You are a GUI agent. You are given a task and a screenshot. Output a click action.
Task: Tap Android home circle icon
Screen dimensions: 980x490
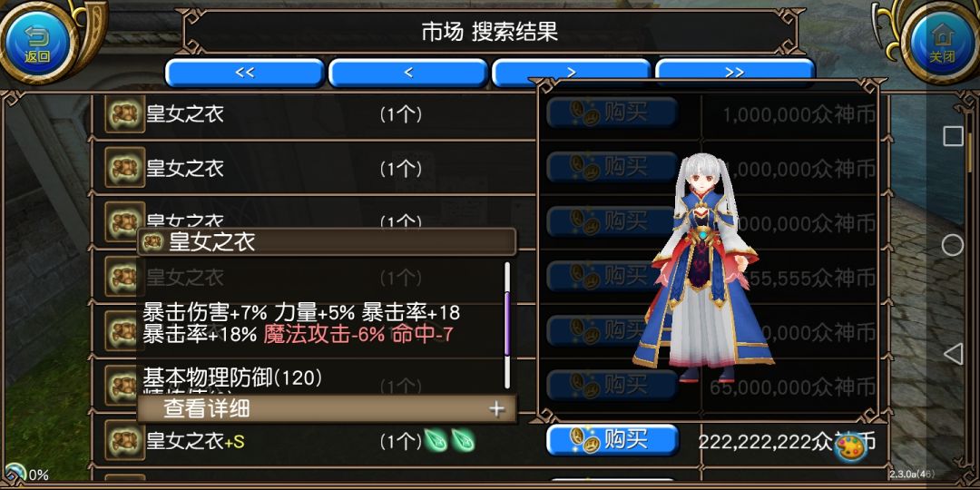(x=953, y=245)
